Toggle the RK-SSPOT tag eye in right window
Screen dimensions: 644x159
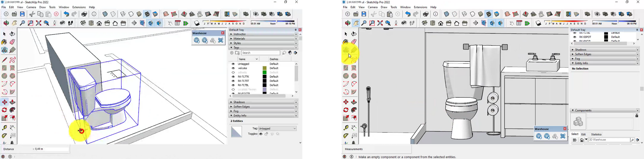[575, 37]
